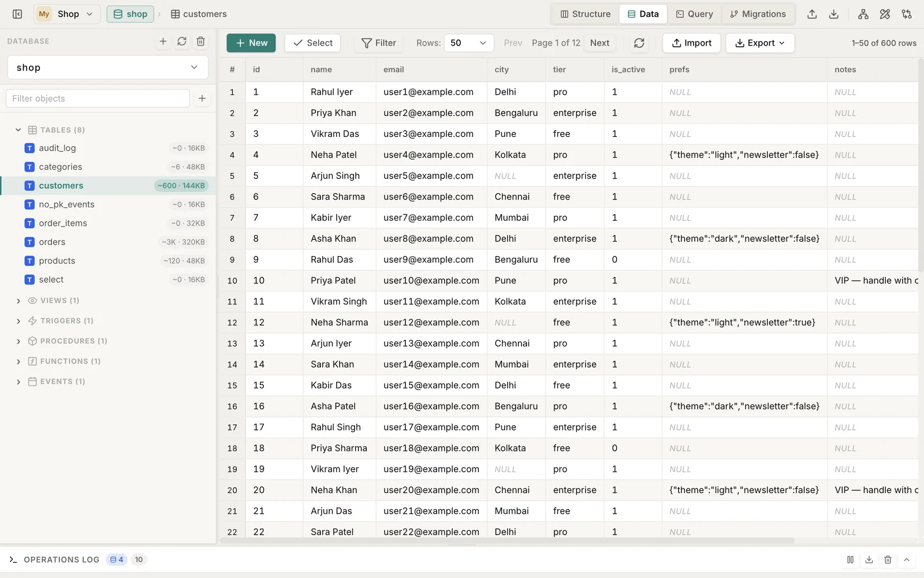Switch to the Migrations tab
The width and height of the screenshot is (924, 578).
[x=758, y=14]
